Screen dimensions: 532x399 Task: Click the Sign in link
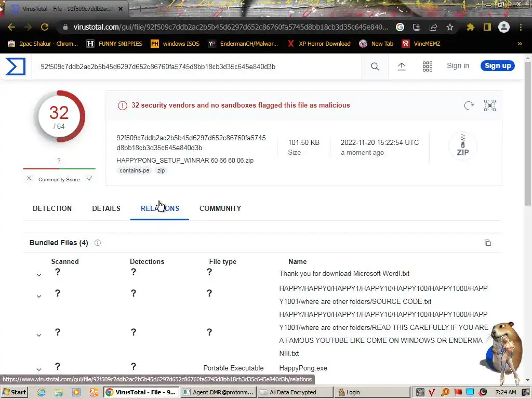point(458,65)
